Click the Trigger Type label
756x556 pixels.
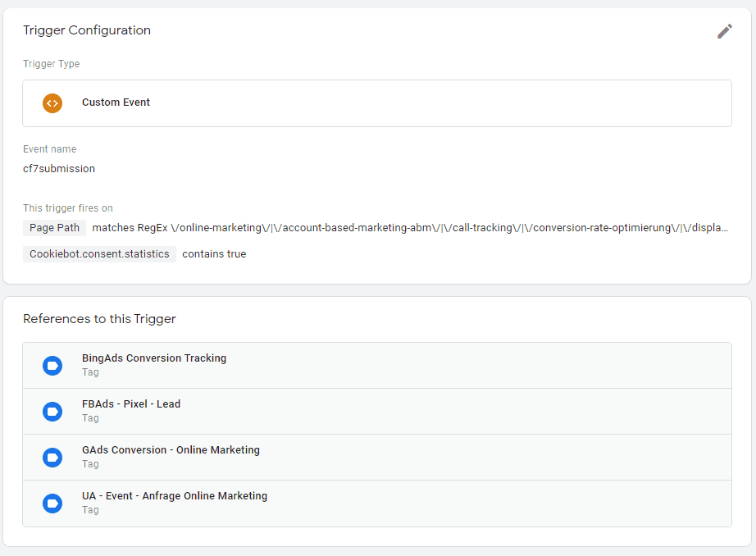51,64
